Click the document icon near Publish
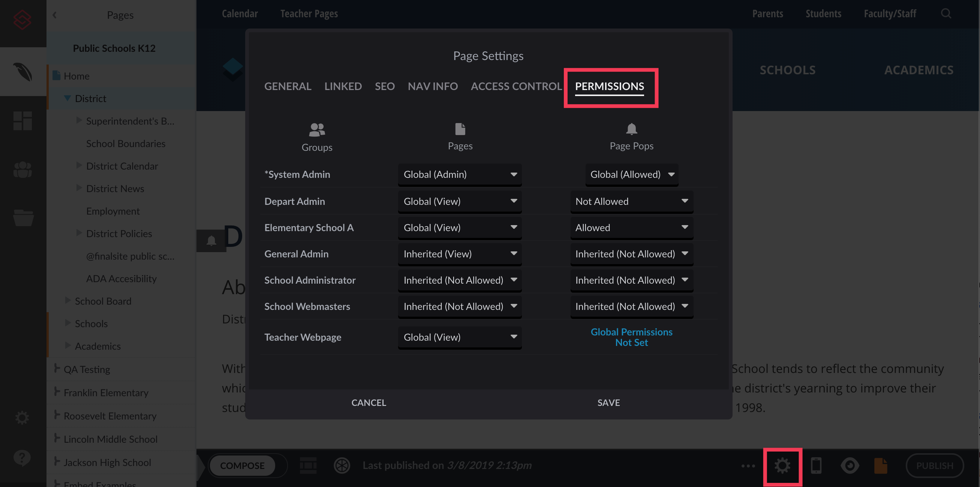The height and width of the screenshot is (487, 980). pos(881,465)
